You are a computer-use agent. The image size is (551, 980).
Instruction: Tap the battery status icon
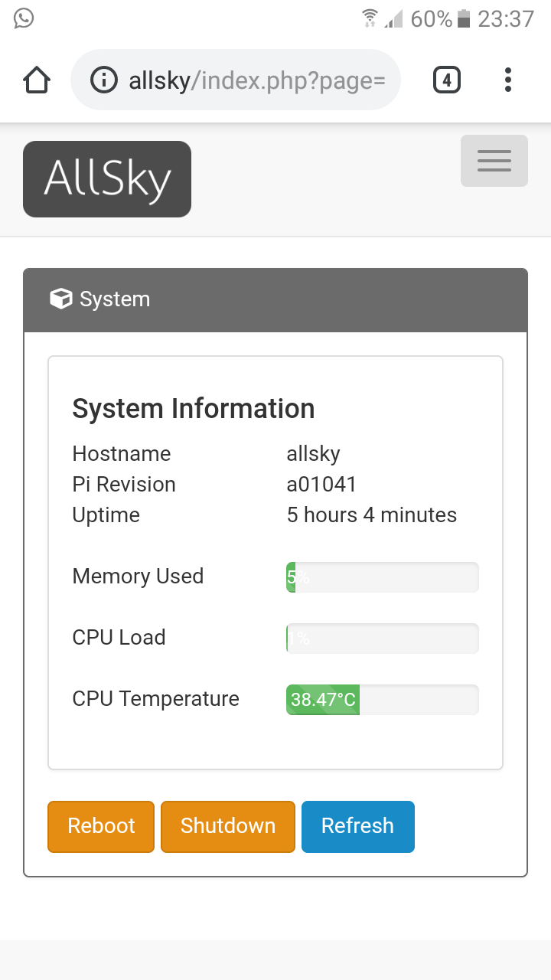[x=464, y=19]
